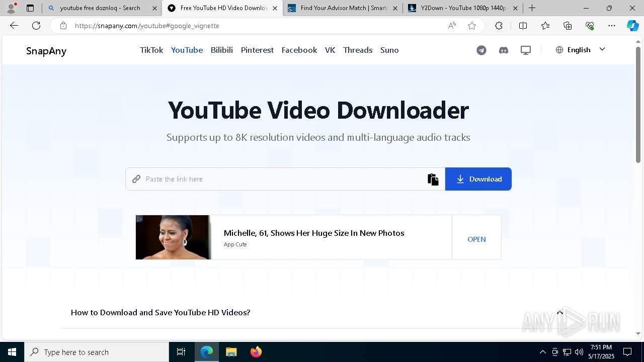Viewport: 644px width, 362px height.
Task: Focus the Paste the link here field
Action: [x=285, y=179]
